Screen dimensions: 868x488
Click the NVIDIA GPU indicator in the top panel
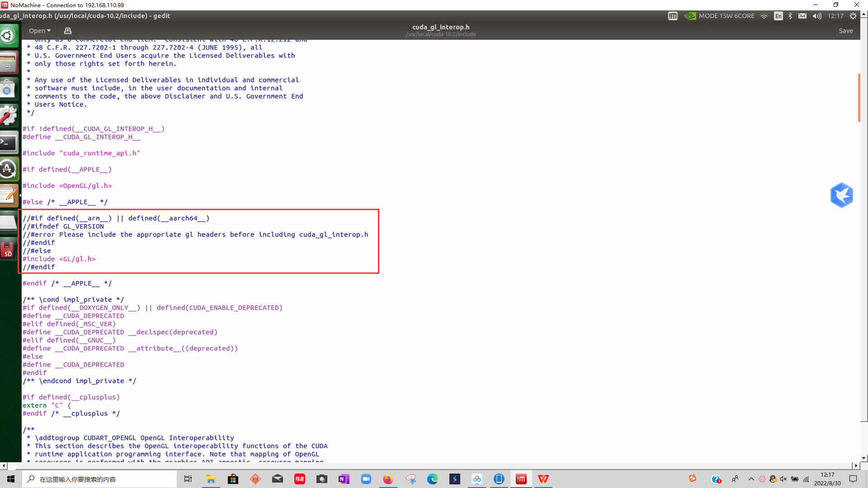pyautogui.click(x=690, y=15)
